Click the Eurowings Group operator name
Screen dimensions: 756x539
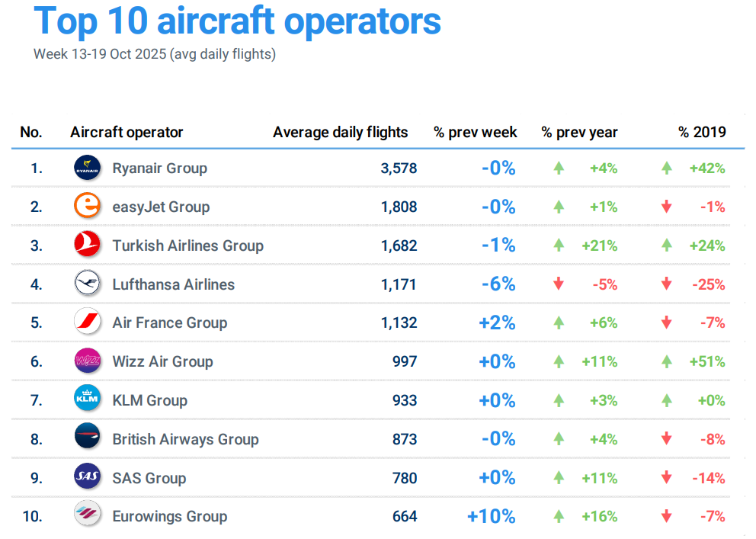(169, 516)
